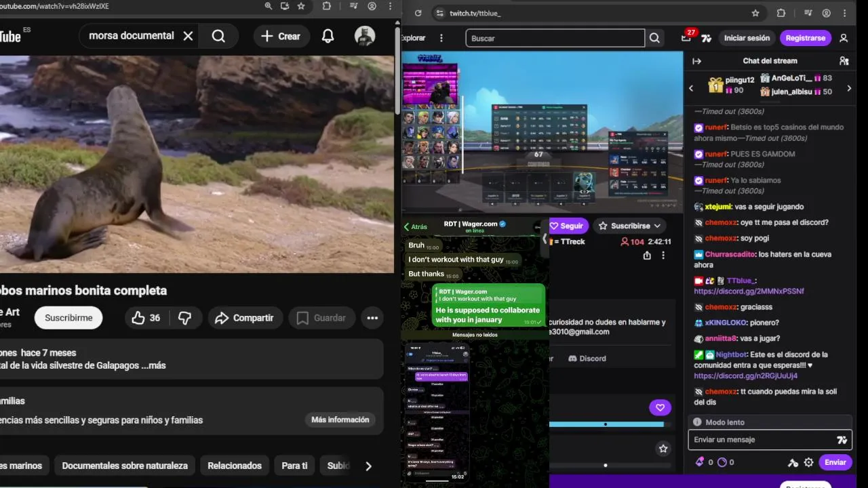Select the Documentales sobre naturaleza chip
The image size is (868, 488).
[x=125, y=466]
